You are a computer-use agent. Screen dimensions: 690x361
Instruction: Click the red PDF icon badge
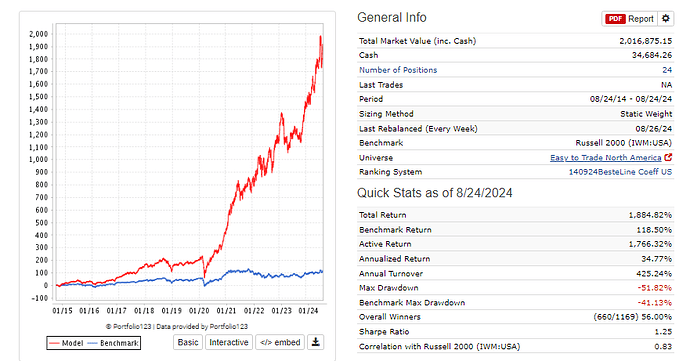pos(615,18)
